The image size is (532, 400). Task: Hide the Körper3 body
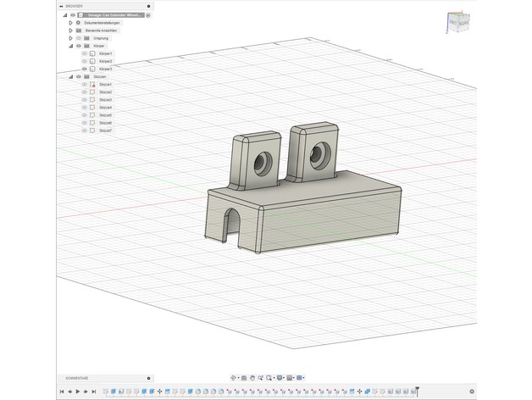85,69
